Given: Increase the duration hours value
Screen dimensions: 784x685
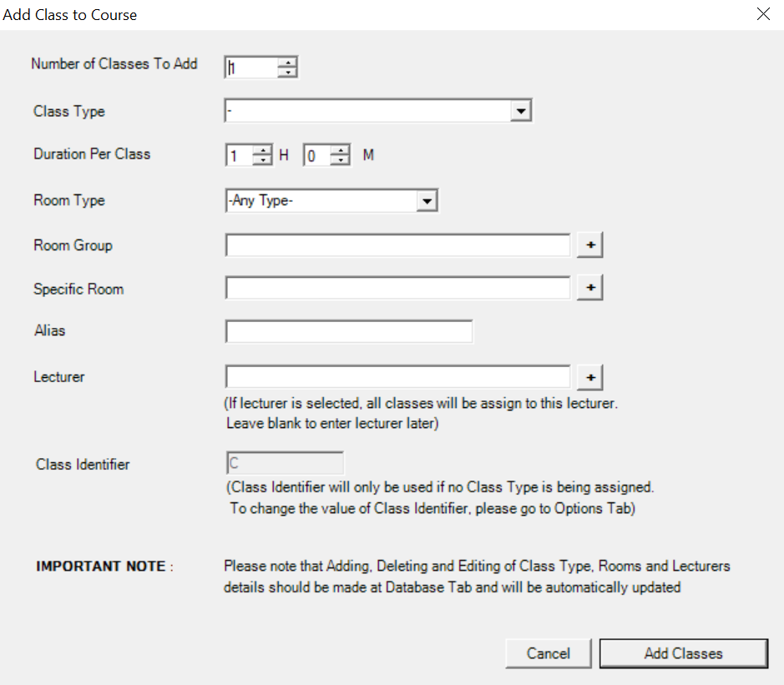Looking at the screenshot, I should point(262,151).
